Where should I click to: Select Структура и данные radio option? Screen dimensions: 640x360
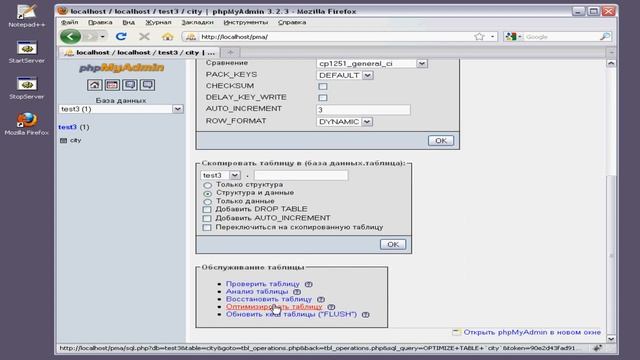[x=208, y=193]
